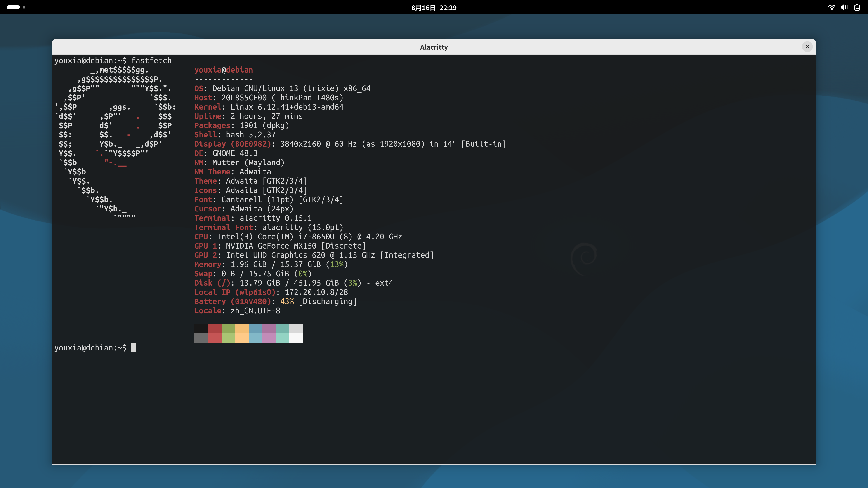
Task: Click the WM 'Mutter (Wayland)' line
Action: coord(240,162)
